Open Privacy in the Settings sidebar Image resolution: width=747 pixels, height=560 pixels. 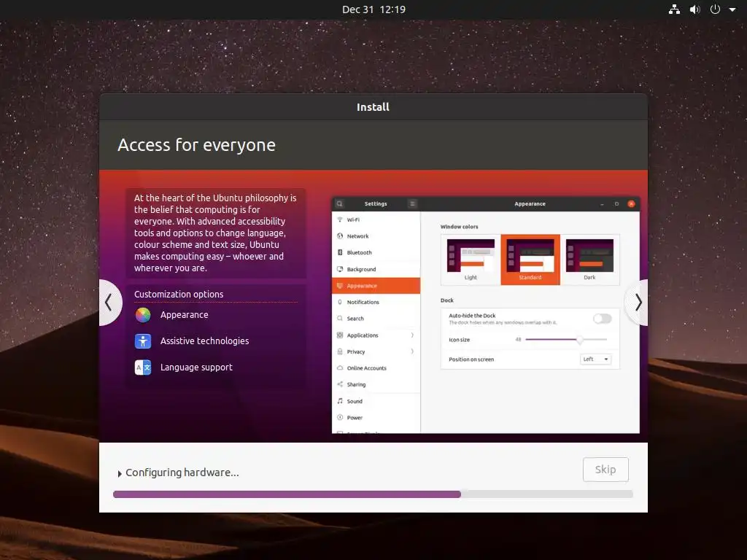click(376, 351)
